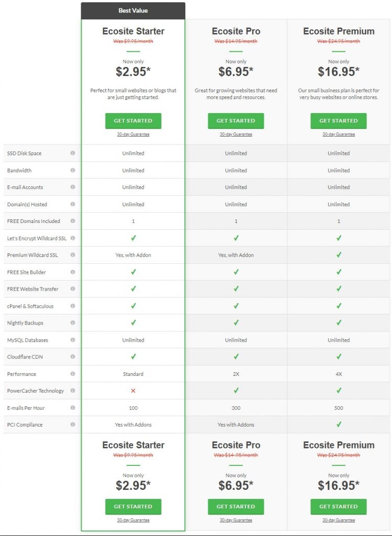Show info for Premium Wildcard SSL
The image size is (392, 536).
click(73, 255)
